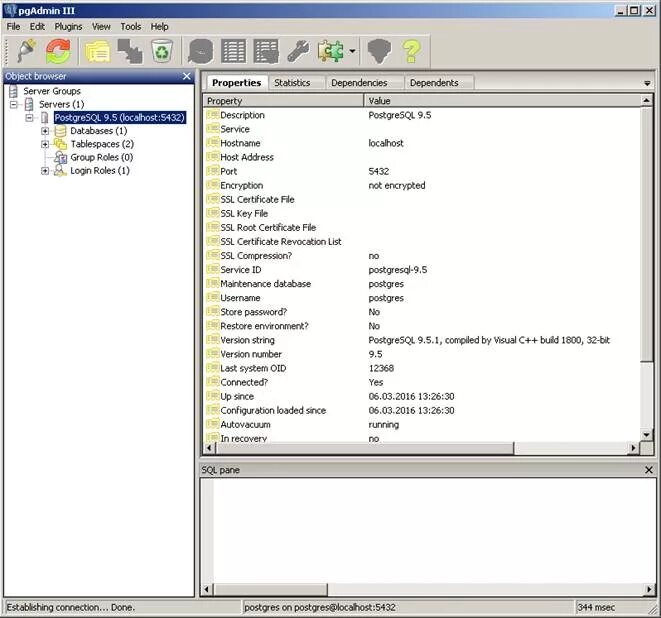
Task: Click the Refresh toolbar icon
Action: (x=58, y=51)
